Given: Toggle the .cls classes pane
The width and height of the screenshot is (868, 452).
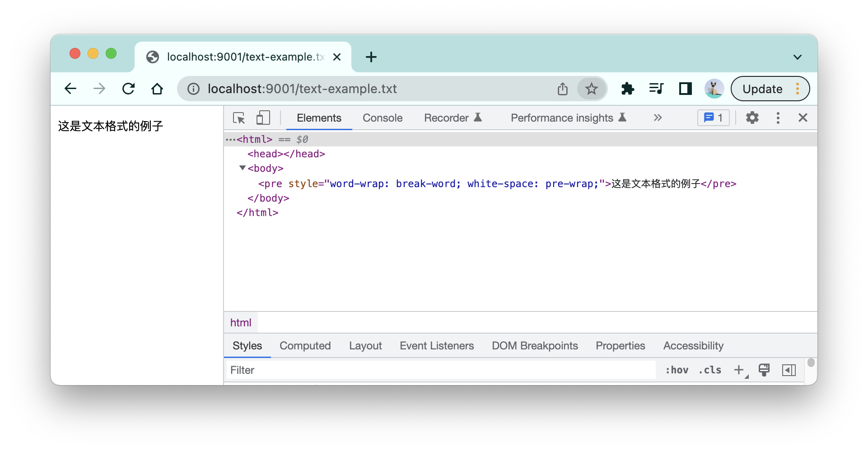Looking at the screenshot, I should [x=710, y=370].
